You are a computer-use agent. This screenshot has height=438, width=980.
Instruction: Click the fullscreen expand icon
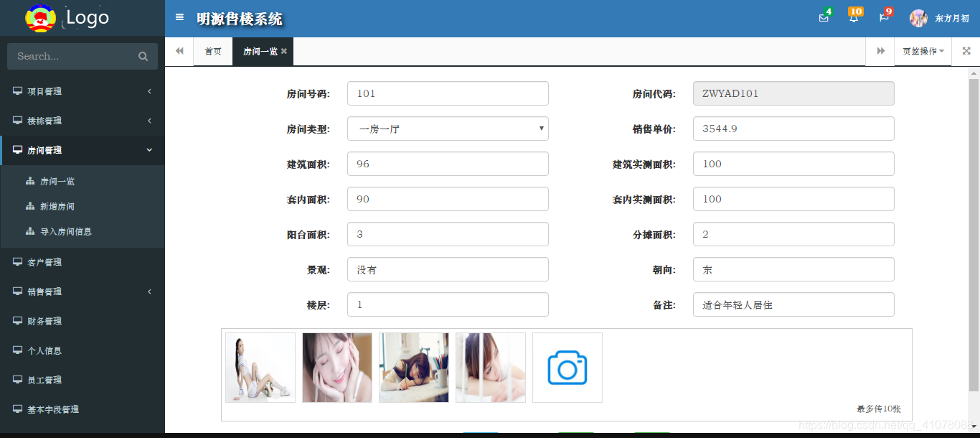[966, 51]
